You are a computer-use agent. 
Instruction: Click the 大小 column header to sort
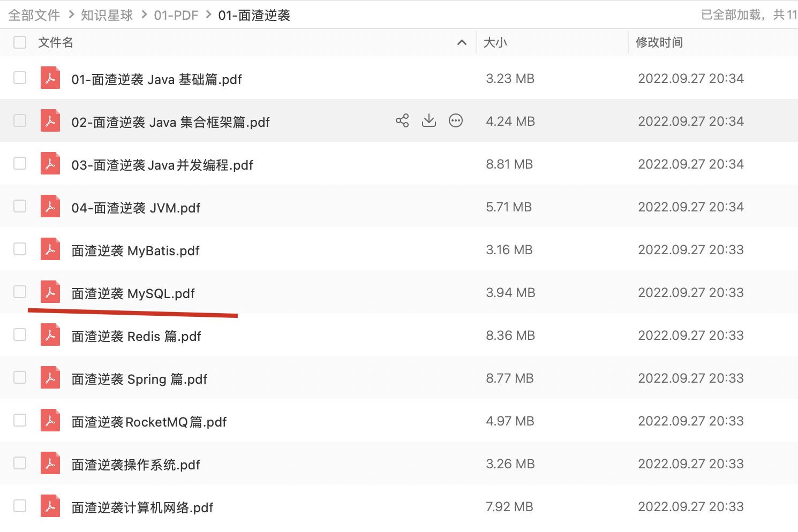(x=495, y=42)
